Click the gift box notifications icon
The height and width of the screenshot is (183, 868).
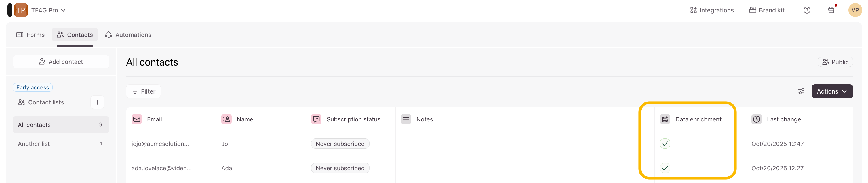coord(831,10)
